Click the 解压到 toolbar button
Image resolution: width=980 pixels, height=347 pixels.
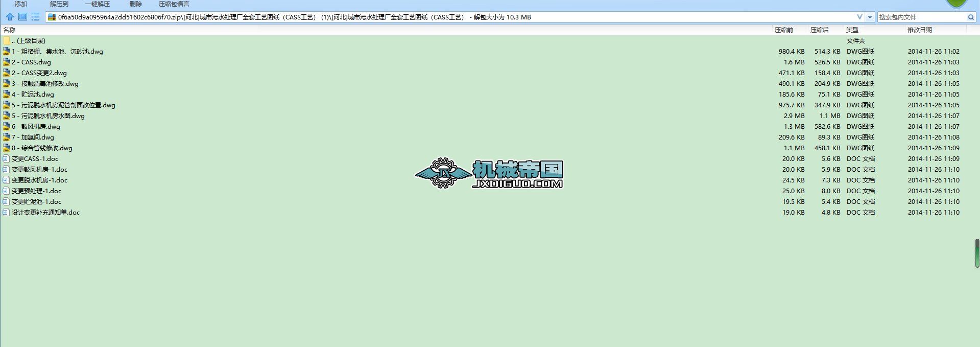(x=59, y=4)
